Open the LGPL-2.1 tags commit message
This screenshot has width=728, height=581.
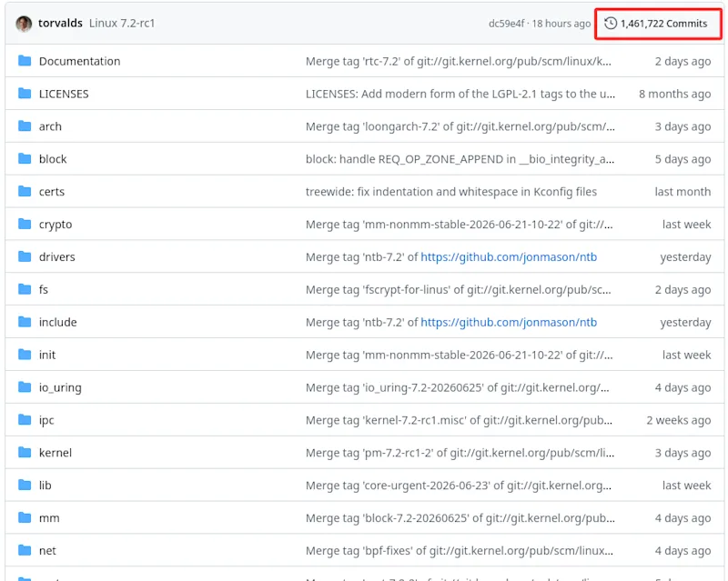[460, 94]
